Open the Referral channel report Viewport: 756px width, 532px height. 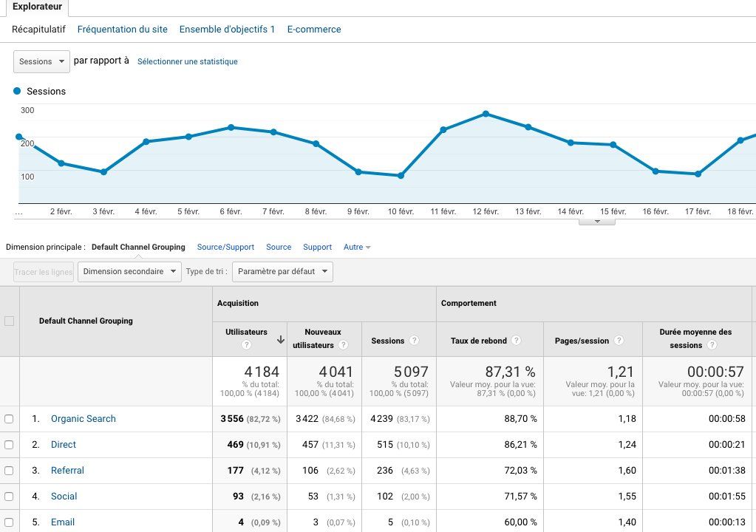click(67, 470)
